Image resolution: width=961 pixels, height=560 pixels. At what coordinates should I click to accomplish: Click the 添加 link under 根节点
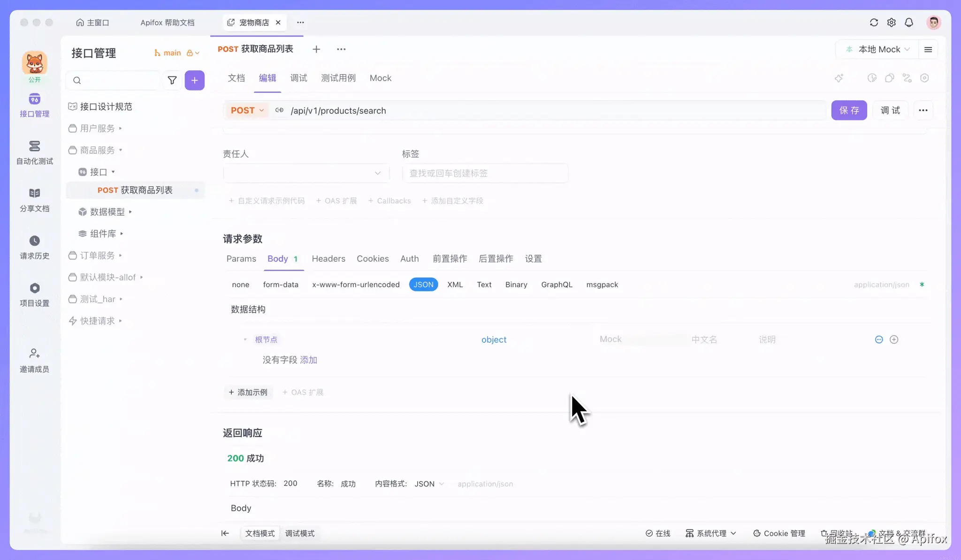[x=308, y=360]
